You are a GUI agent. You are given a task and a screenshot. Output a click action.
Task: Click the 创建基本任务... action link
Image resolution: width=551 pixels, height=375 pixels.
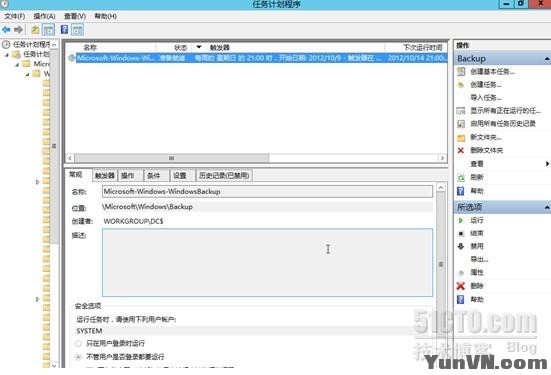pyautogui.click(x=493, y=72)
